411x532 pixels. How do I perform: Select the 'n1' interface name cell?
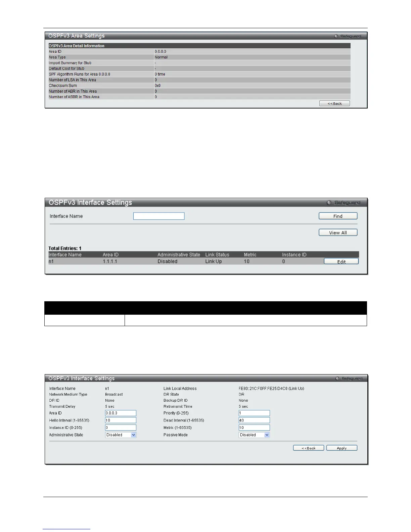coord(51,261)
